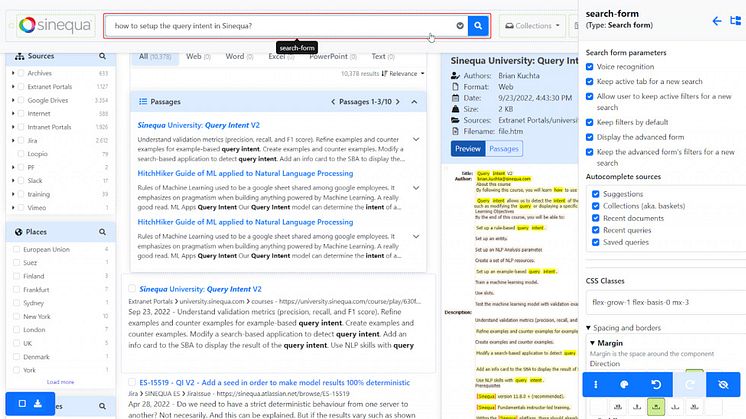This screenshot has height=419, width=746.
Task: Click the palette icon in bottom toolbar
Action: tap(624, 383)
